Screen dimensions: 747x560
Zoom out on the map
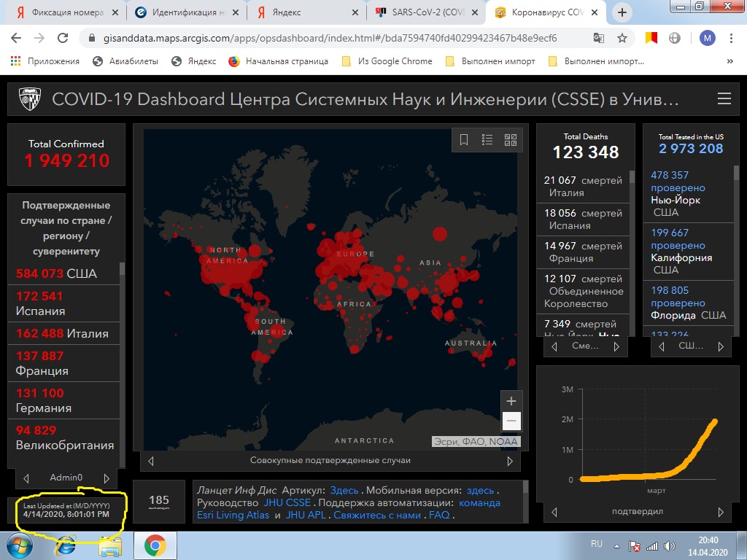(x=511, y=421)
